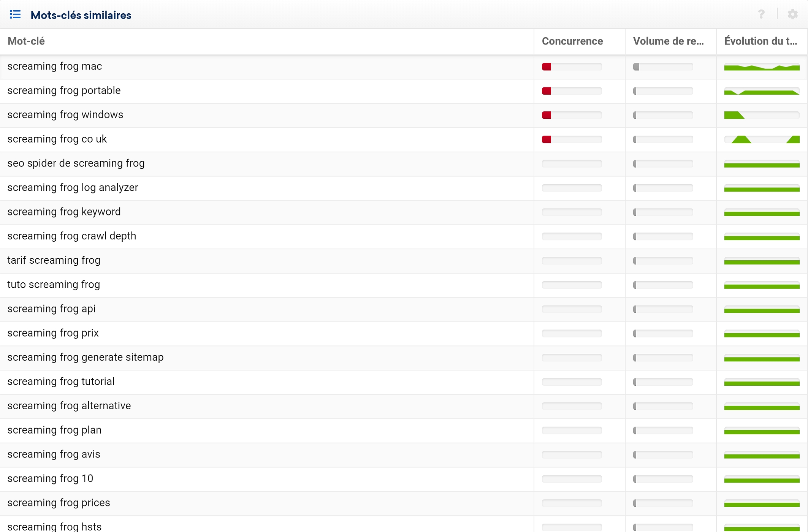Select keyword screaming frog portable
This screenshot has width=808, height=532.
pos(64,90)
